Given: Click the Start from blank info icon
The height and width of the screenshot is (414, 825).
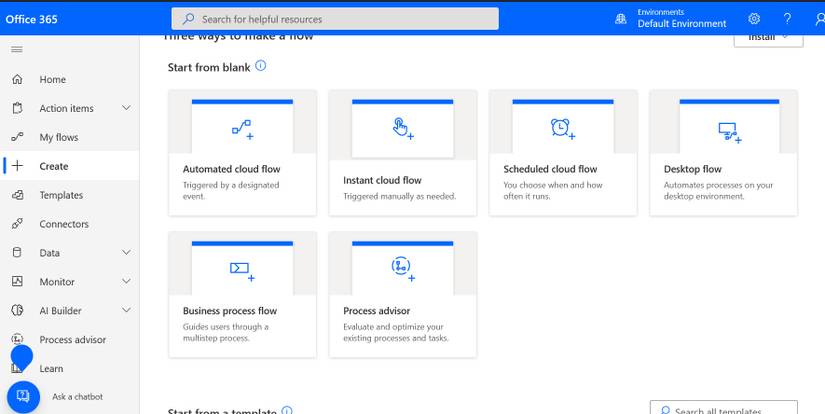Looking at the screenshot, I should tap(260, 66).
